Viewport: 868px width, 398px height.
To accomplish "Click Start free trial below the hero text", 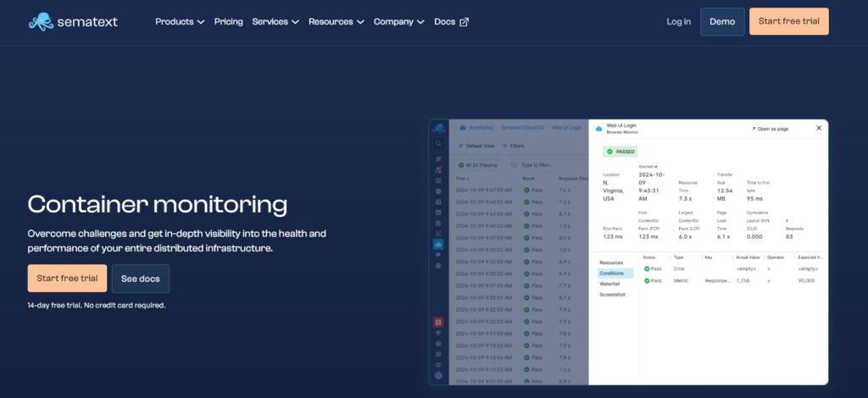I will (67, 278).
